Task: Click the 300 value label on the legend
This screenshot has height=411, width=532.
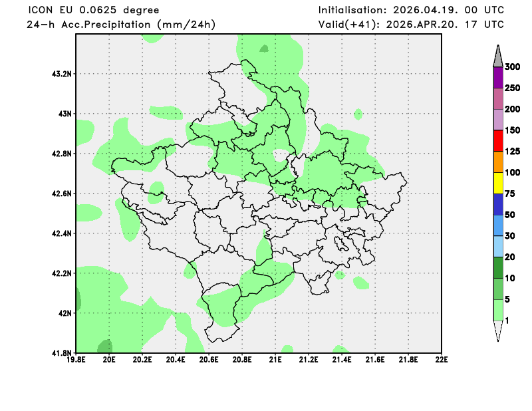Action: (x=512, y=67)
